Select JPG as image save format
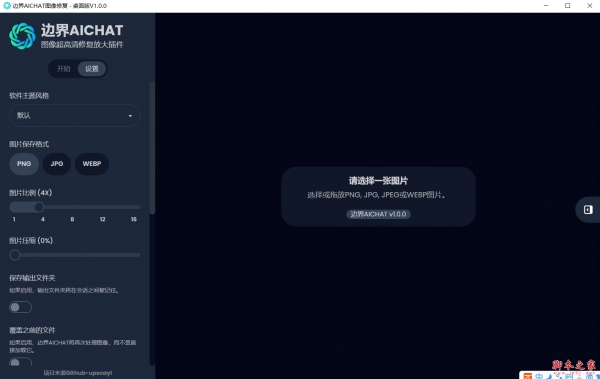This screenshot has height=379, width=600. coord(57,164)
